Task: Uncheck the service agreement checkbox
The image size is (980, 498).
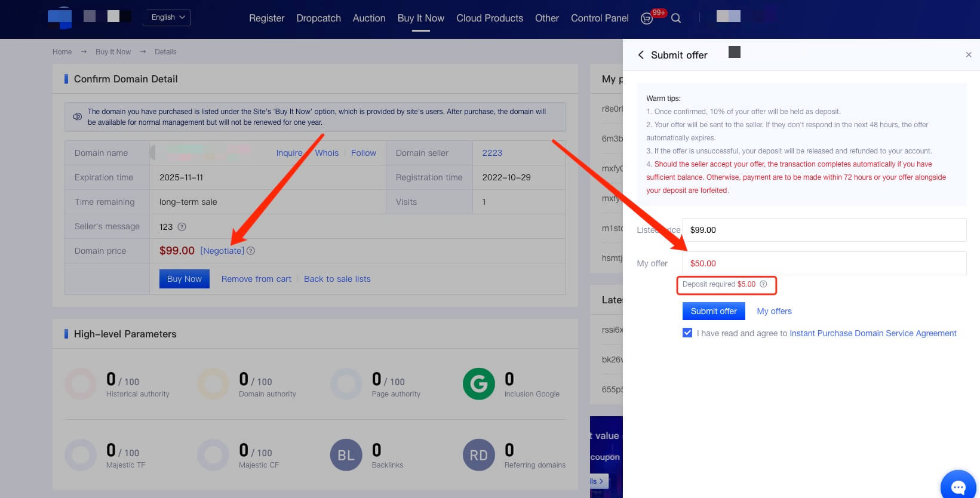Action: pos(687,333)
